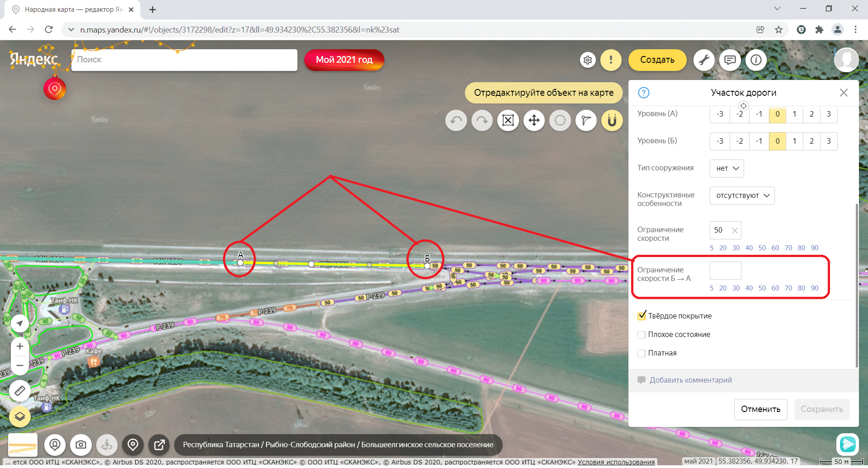Image resolution: width=868 pixels, height=468 pixels.
Task: Uncheck the Твёрдое покрытие checkbox
Action: click(642, 316)
